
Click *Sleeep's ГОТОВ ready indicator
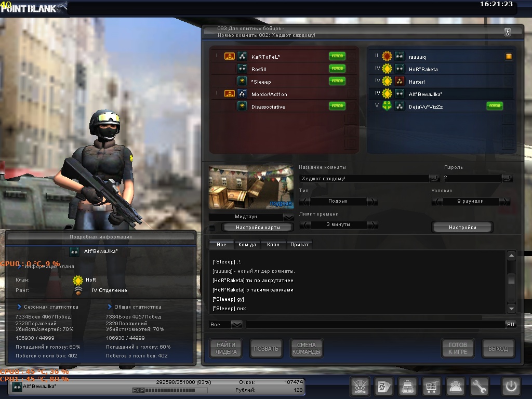point(337,81)
